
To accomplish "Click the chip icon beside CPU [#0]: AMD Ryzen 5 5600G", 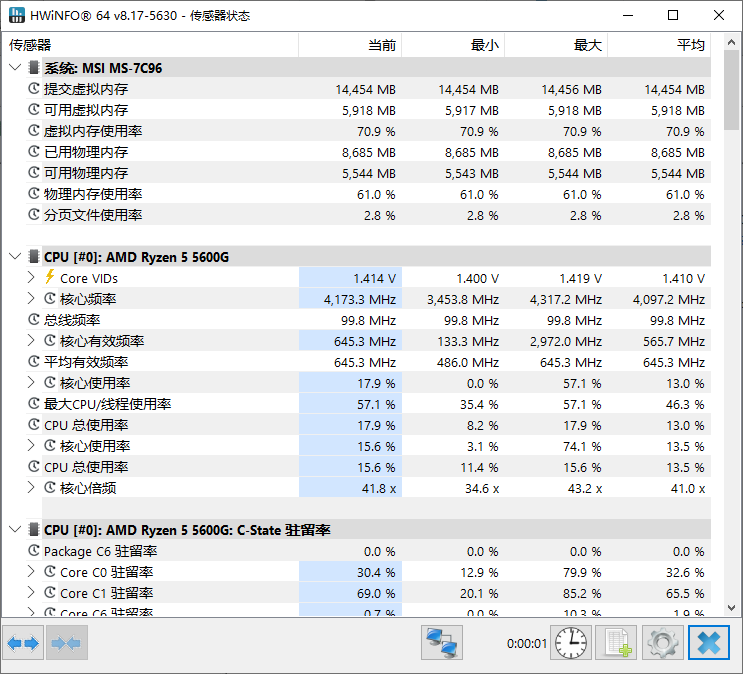I will 34,256.
